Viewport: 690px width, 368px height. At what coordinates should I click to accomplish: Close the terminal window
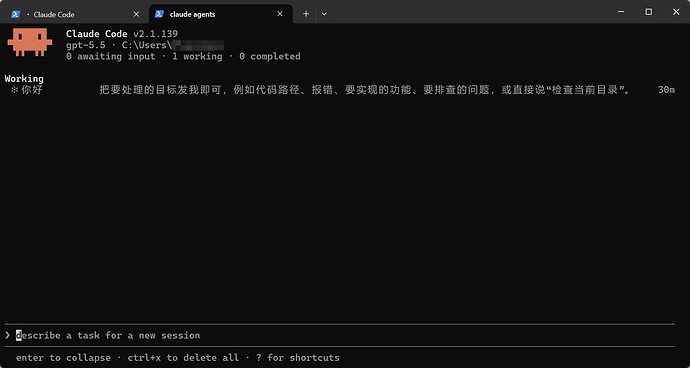point(676,12)
